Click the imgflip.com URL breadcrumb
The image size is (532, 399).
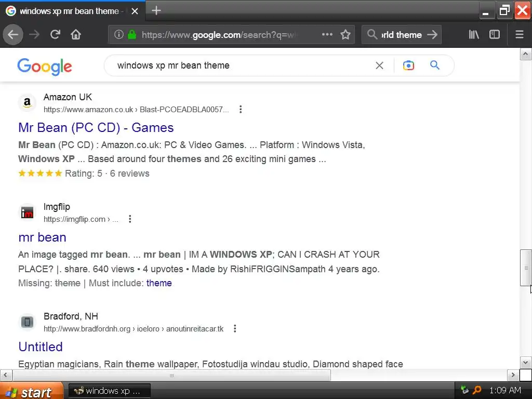tap(81, 219)
